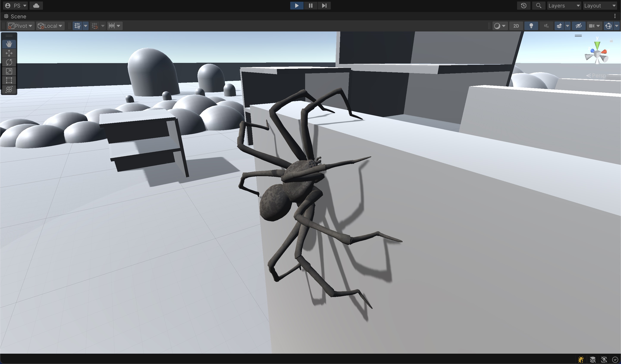Viewport: 621px width, 364px height.
Task: Select the Scene tab
Action: [x=15, y=16]
